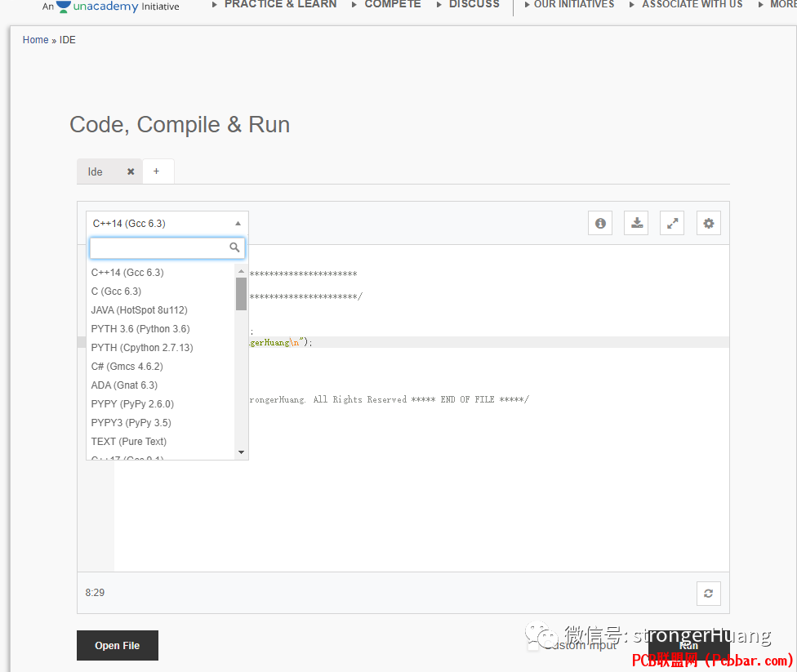This screenshot has width=797, height=672.
Task: Toggle fullscreen editor icon
Action: click(x=672, y=223)
